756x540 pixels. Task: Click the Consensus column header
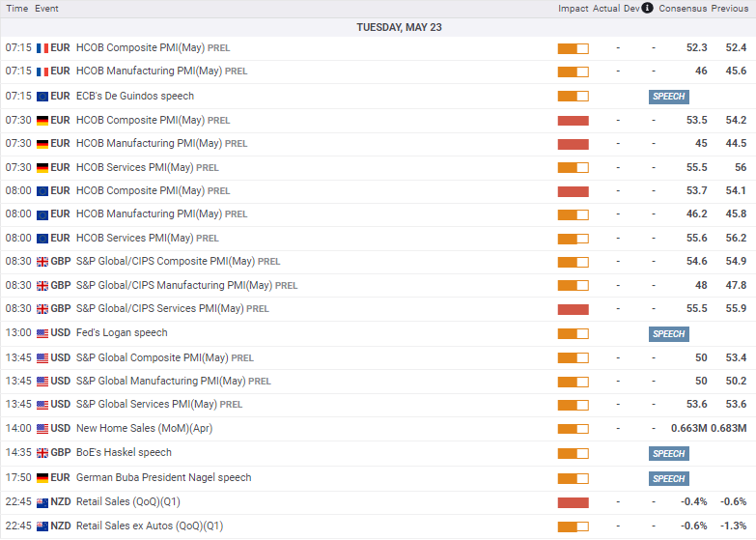[683, 8]
